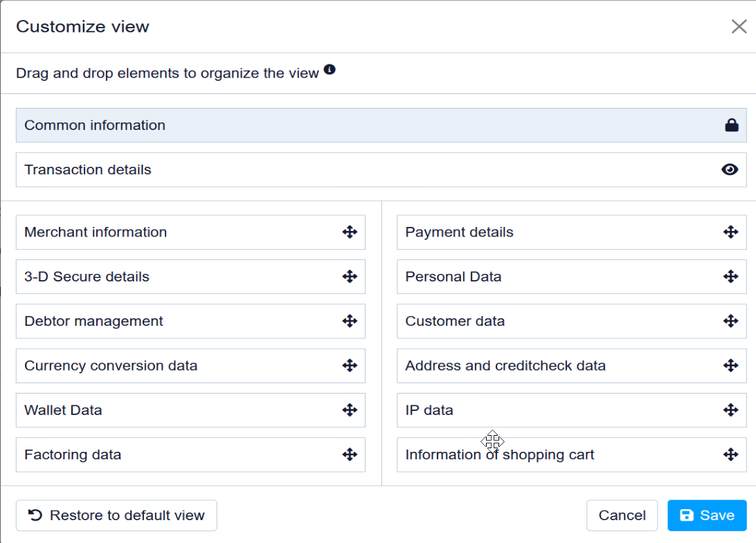The image size is (756, 543).
Task: Click the move handle for Payment details
Action: pyautogui.click(x=730, y=232)
